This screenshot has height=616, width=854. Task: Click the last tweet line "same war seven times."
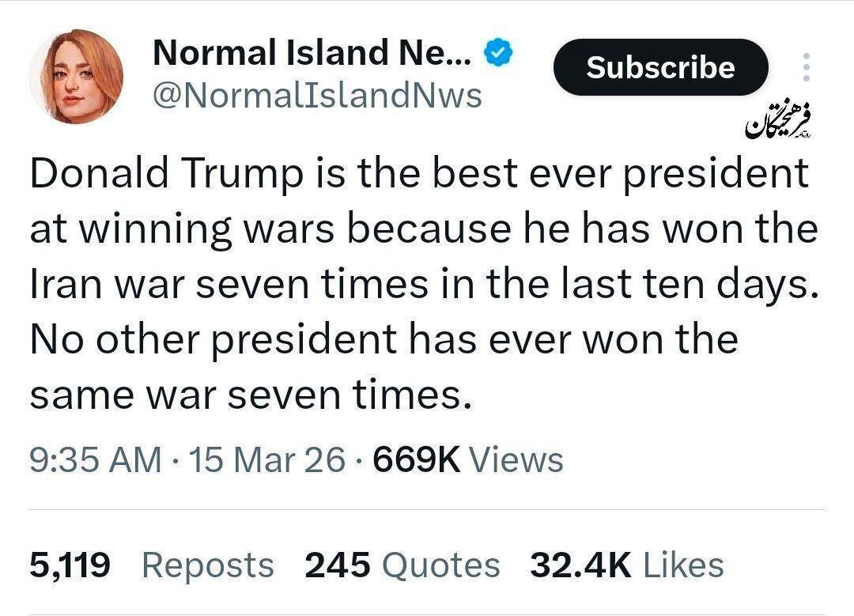click(x=251, y=393)
